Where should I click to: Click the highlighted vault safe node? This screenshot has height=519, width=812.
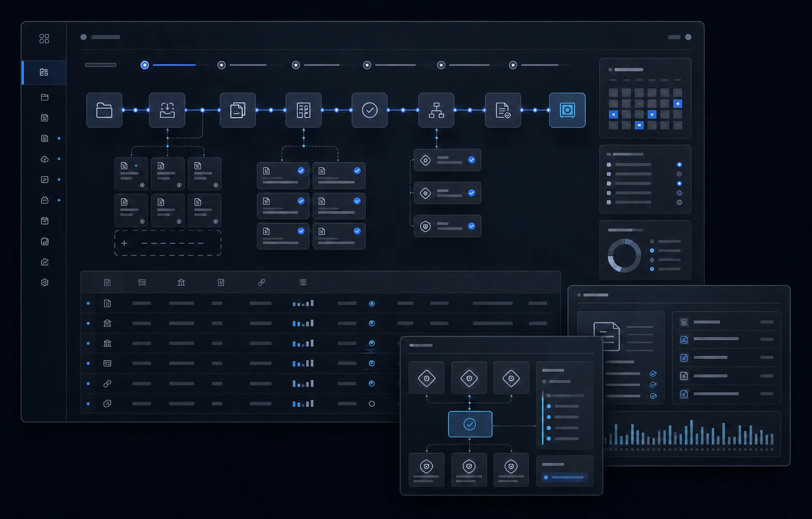[567, 110]
